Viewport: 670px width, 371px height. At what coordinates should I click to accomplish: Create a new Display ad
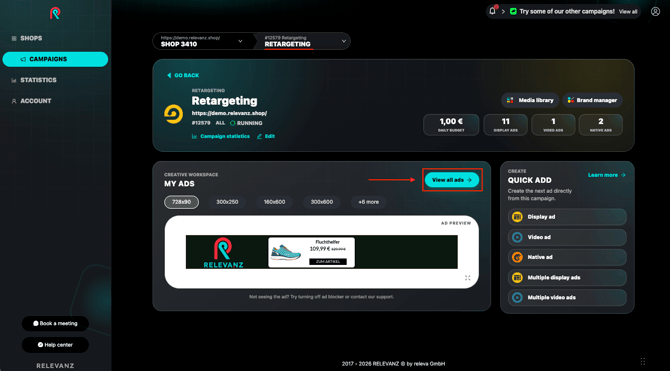(x=567, y=217)
